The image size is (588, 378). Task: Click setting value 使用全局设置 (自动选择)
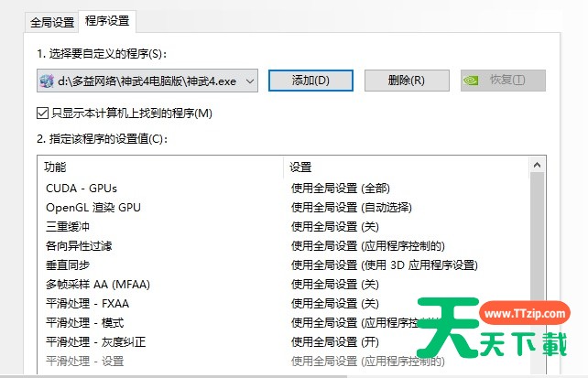tap(352, 207)
